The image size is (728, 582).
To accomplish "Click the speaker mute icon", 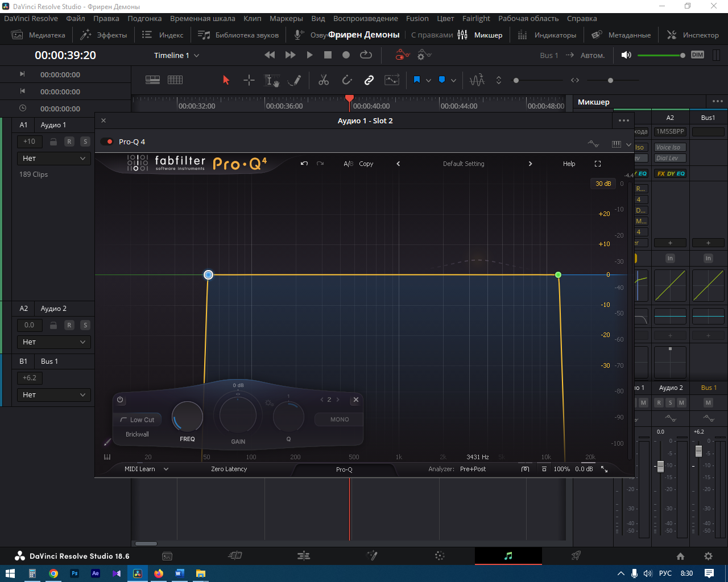I will point(626,55).
